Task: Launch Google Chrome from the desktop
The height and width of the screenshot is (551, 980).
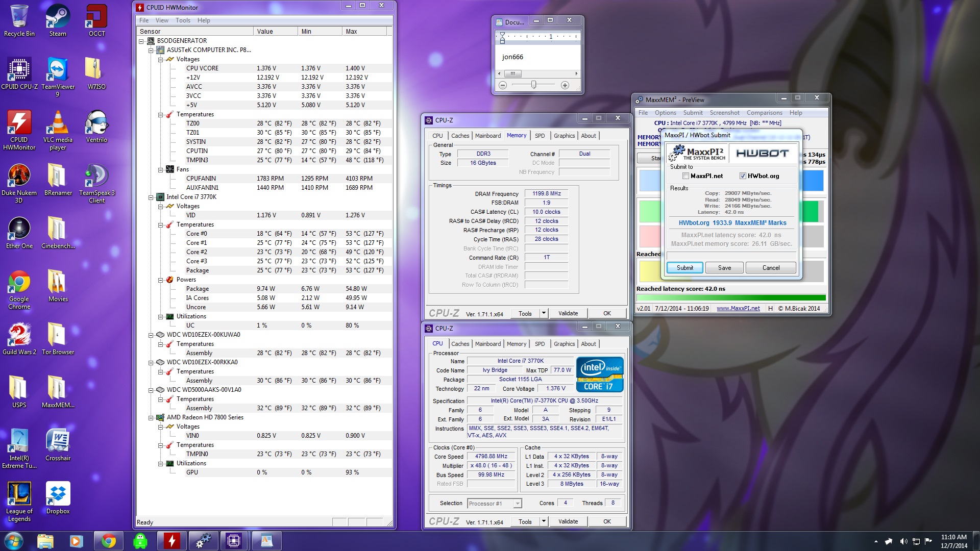Action: pyautogui.click(x=19, y=289)
